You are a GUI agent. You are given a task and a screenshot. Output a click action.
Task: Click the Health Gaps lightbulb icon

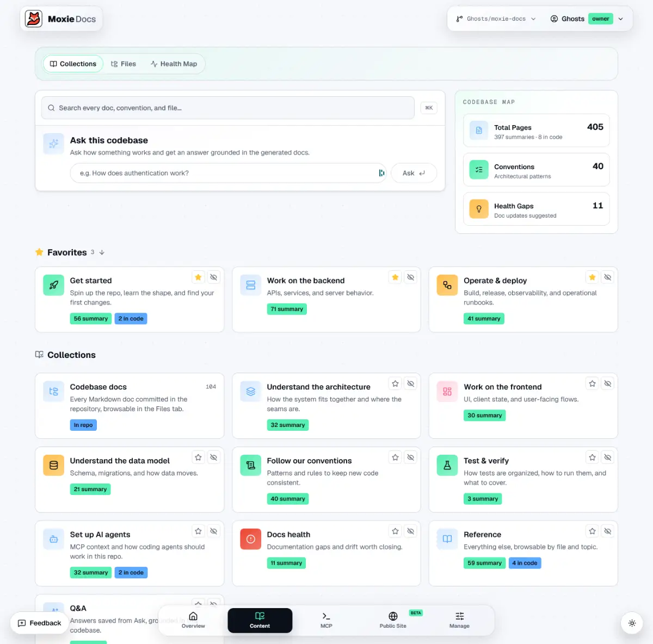tap(479, 209)
